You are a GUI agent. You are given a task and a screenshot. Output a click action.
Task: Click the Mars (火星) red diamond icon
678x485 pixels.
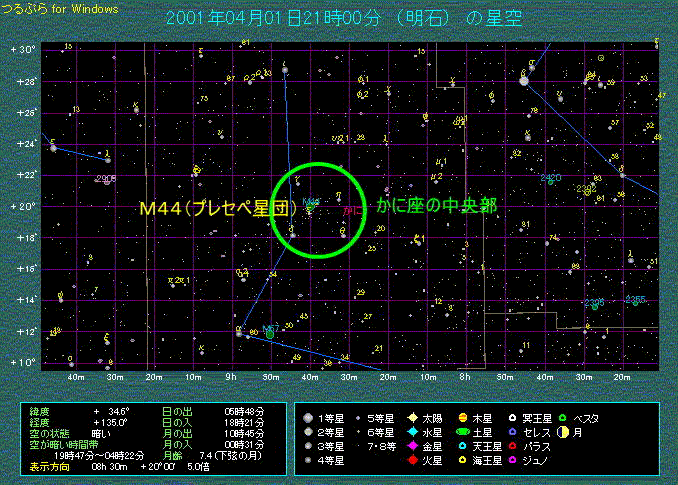pyautogui.click(x=412, y=460)
